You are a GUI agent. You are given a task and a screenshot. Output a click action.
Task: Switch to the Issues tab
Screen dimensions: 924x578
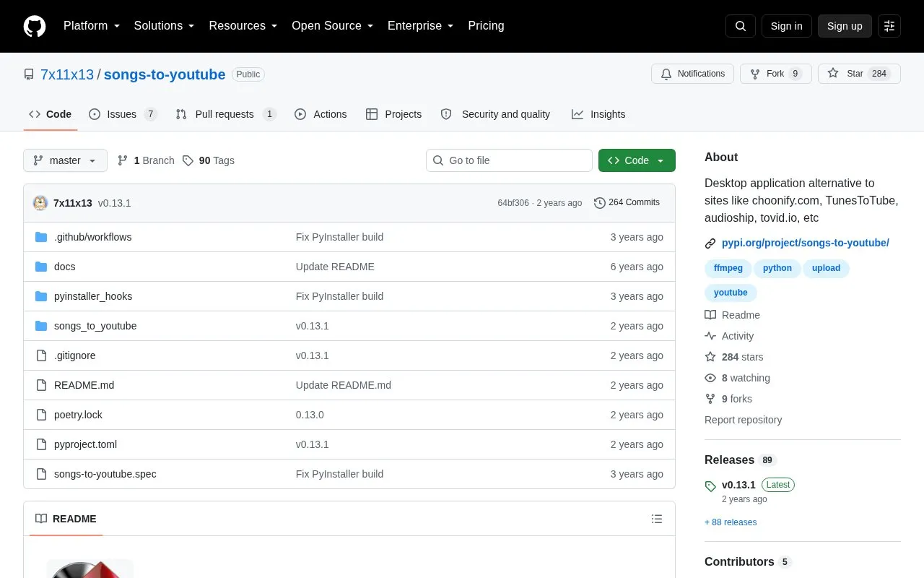pyautogui.click(x=123, y=114)
